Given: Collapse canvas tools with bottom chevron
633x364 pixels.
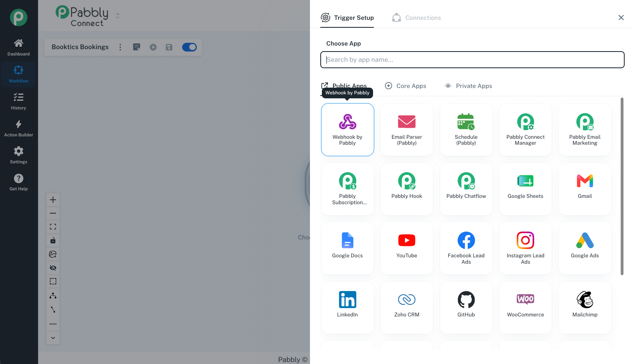Looking at the screenshot, I should pyautogui.click(x=53, y=338).
